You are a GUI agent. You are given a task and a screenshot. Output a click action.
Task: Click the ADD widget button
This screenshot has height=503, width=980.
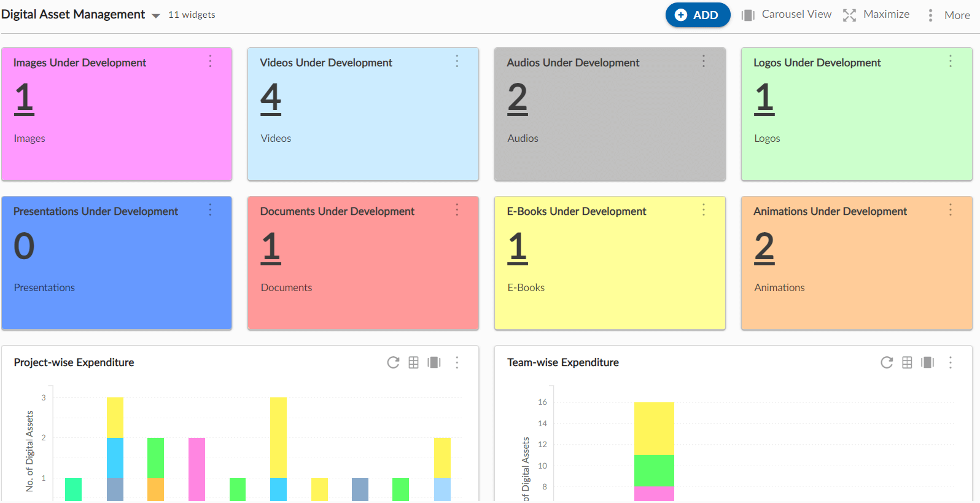point(698,15)
